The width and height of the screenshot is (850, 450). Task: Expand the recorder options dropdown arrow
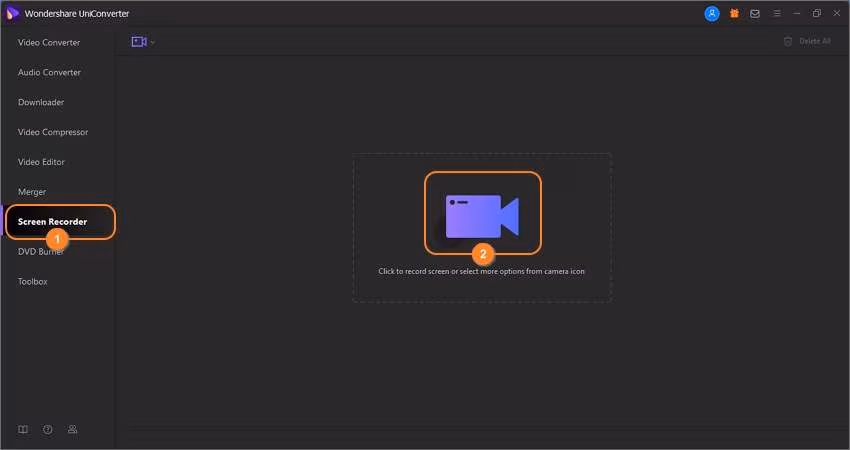(x=152, y=42)
